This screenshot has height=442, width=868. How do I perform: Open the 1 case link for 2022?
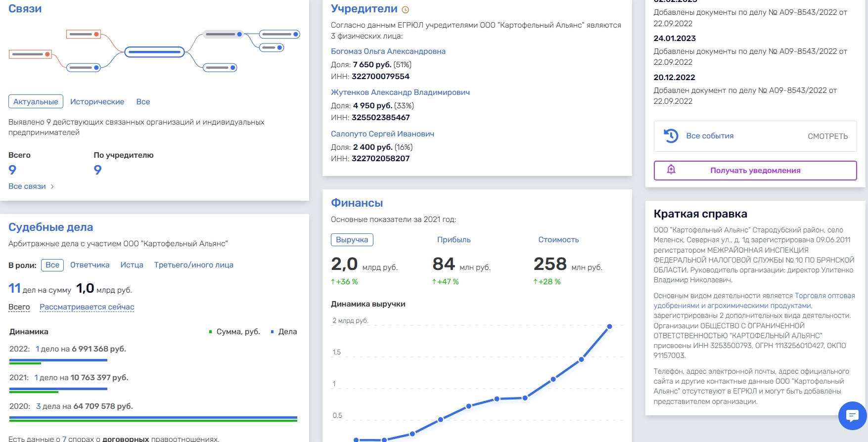[x=38, y=349]
